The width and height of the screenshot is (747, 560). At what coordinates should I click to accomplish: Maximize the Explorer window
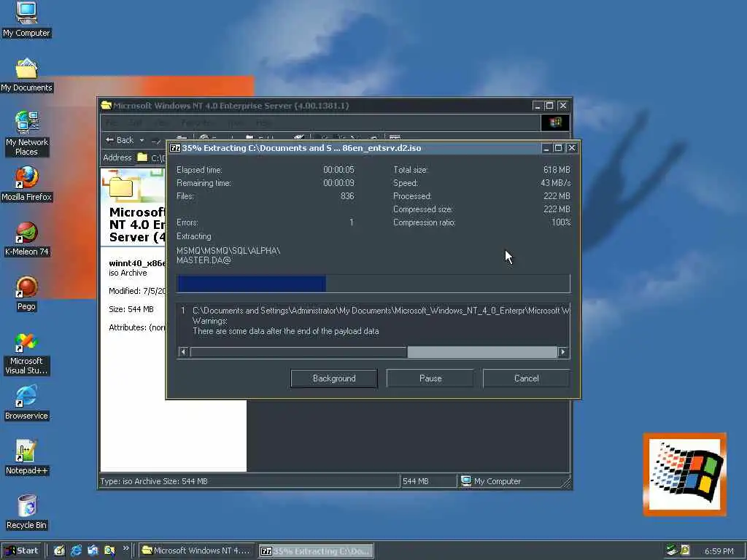click(549, 106)
